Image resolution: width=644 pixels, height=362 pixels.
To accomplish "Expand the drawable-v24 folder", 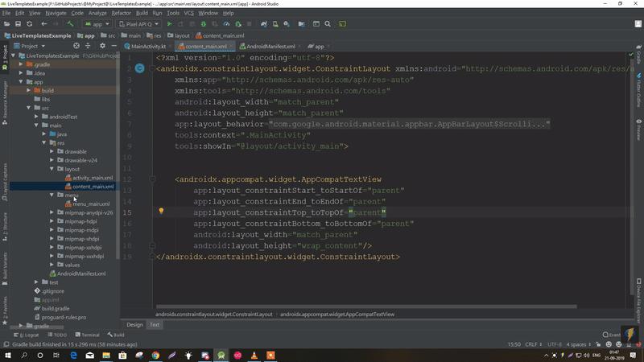I will tap(52, 160).
